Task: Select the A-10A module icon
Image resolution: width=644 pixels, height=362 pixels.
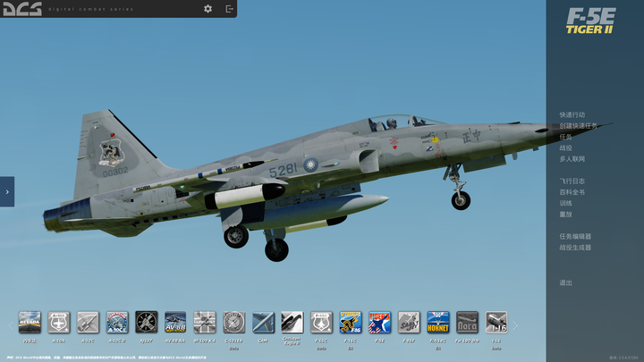Action: (59, 322)
